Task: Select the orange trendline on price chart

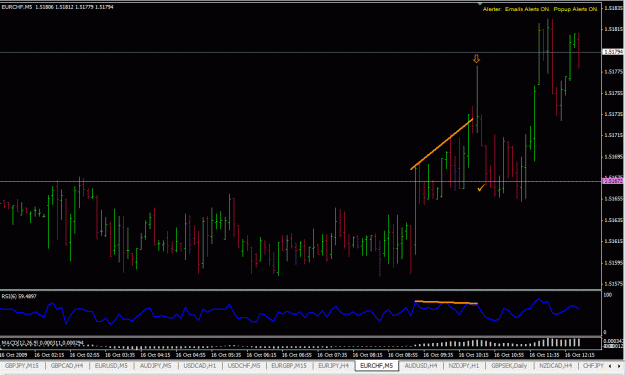Action: (442, 144)
